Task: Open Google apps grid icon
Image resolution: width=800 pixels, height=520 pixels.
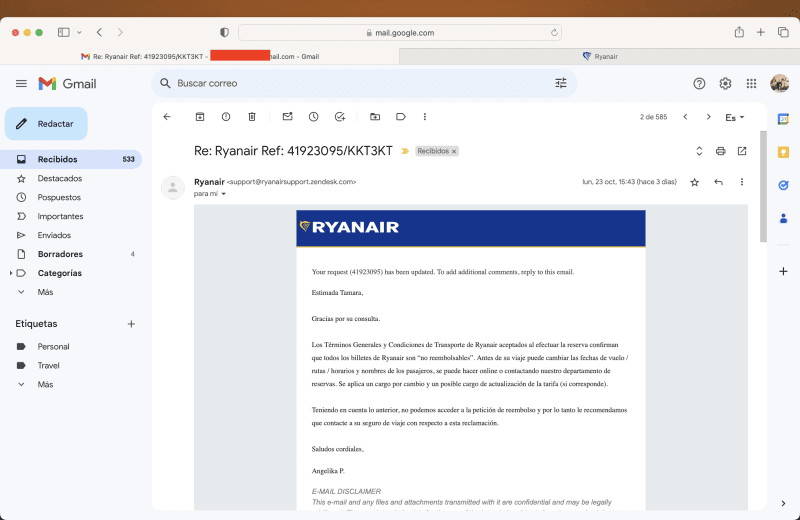Action: pos(751,83)
